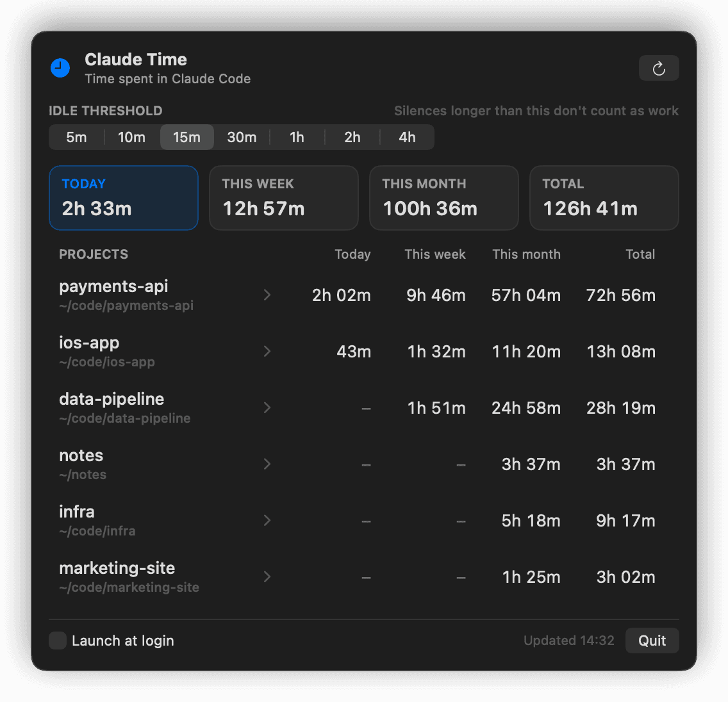Viewport: 728px width, 702px height.
Task: Click the blue Claude Time clock icon
Action: [60, 68]
